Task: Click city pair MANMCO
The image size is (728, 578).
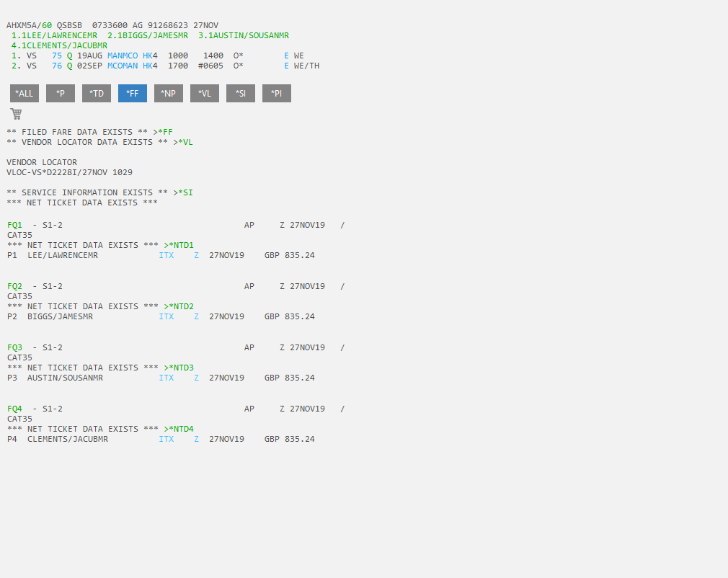Action: point(123,55)
